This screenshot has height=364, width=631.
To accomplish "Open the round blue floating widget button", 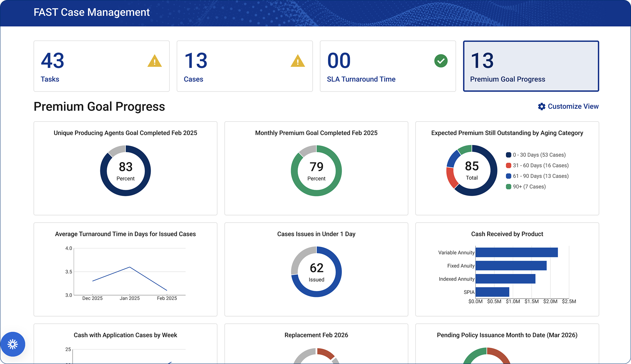I will [13, 344].
